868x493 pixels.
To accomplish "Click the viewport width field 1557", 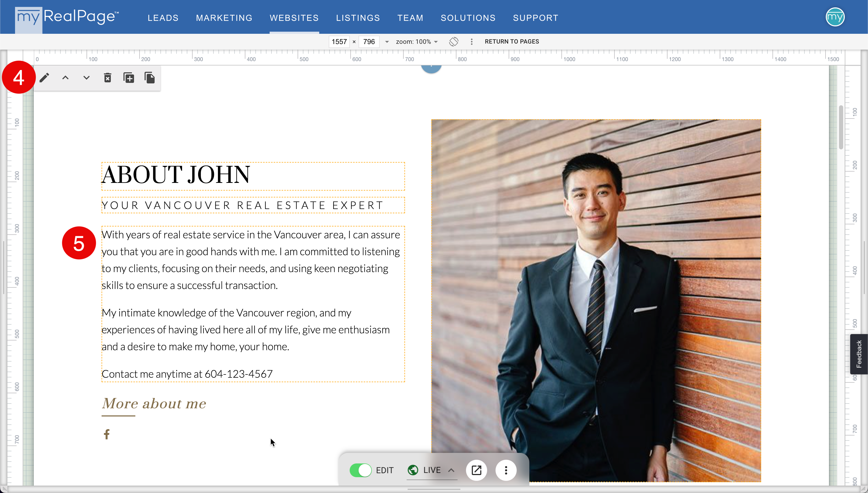I will click(339, 42).
